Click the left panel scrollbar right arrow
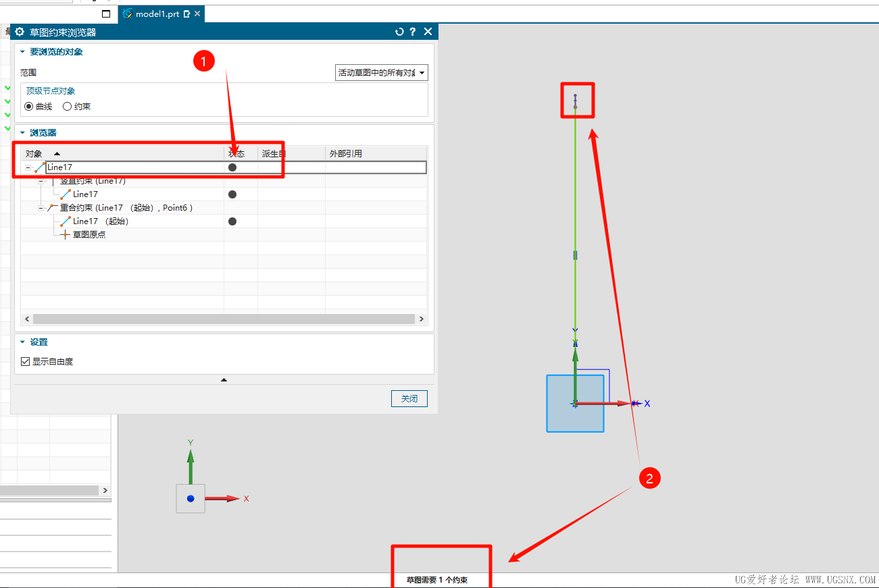The width and height of the screenshot is (879, 588). (x=105, y=490)
